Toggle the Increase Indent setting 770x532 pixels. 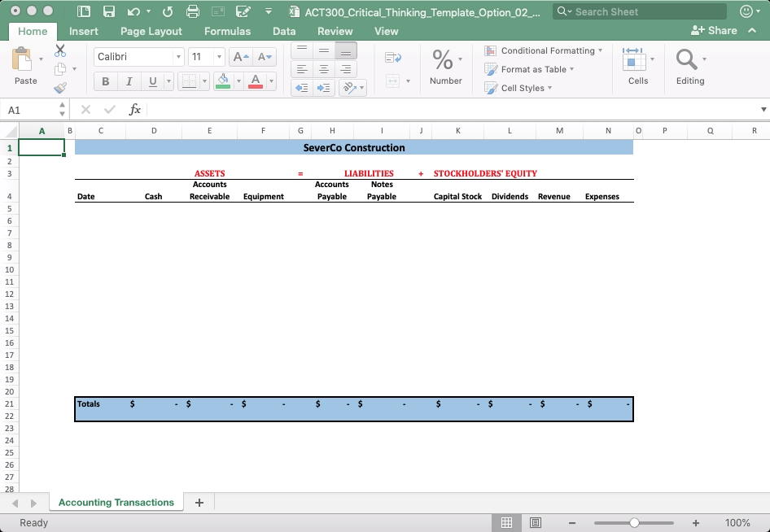(324, 88)
